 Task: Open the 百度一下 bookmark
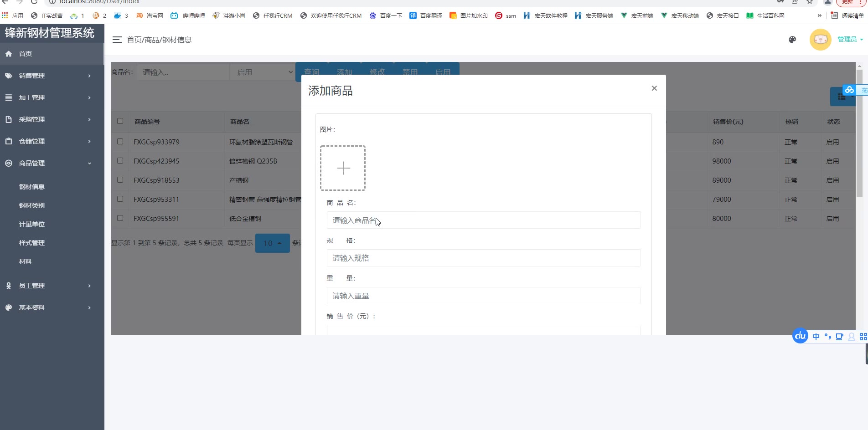click(386, 15)
